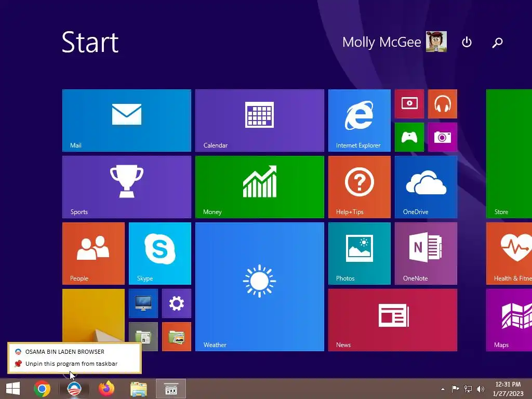Open the Pictures folder tile
The image size is (532, 399).
coord(177,337)
